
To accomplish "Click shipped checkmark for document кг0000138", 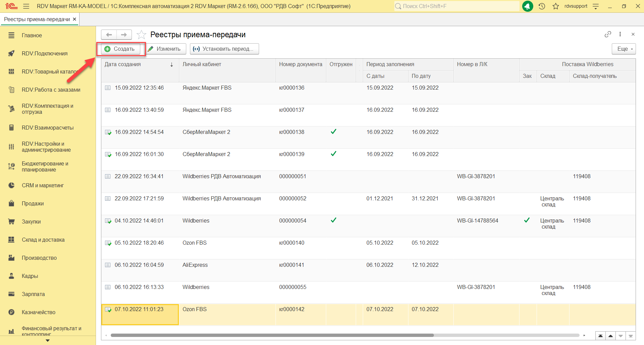I will coord(333,132).
